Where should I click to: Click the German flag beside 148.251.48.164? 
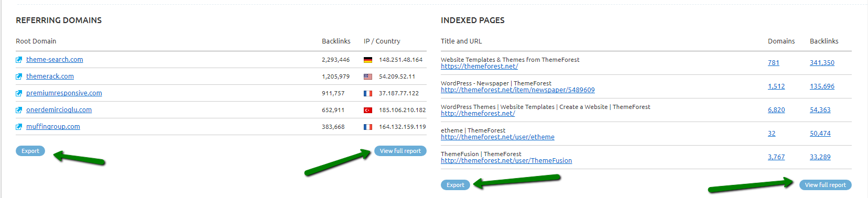368,60
